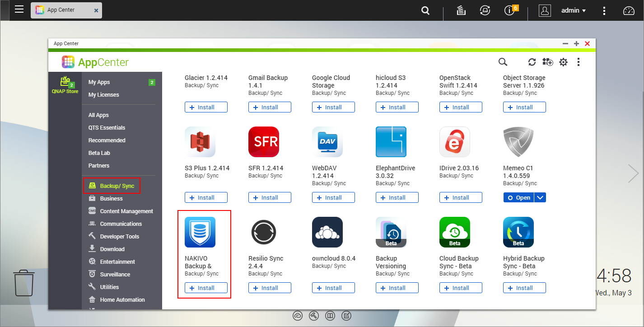Click the ElephantDrive app icon
The width and height of the screenshot is (644, 327).
(391, 142)
